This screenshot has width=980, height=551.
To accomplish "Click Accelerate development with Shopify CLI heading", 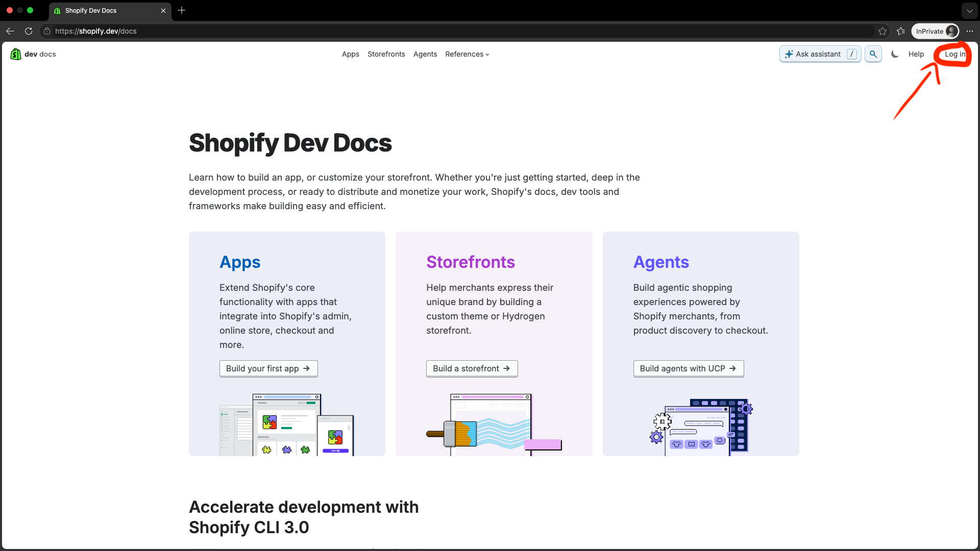I will (304, 517).
